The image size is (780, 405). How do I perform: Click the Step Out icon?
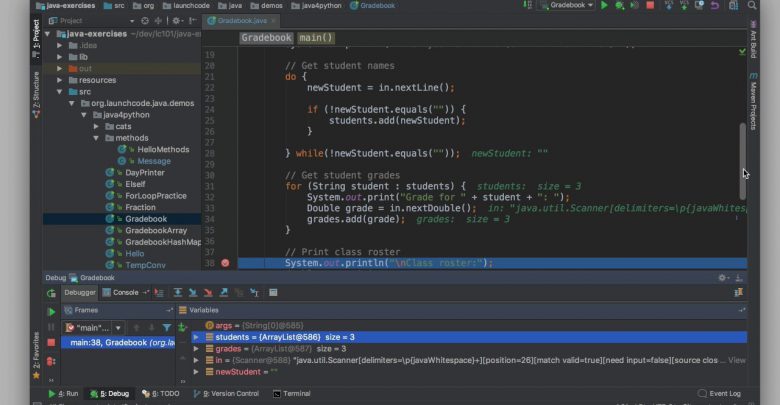pos(224,293)
